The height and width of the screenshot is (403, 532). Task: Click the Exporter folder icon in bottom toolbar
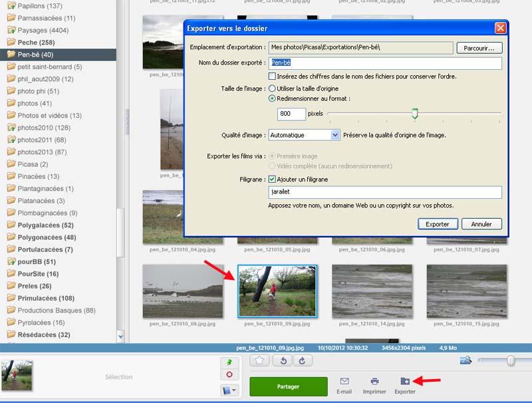405,381
